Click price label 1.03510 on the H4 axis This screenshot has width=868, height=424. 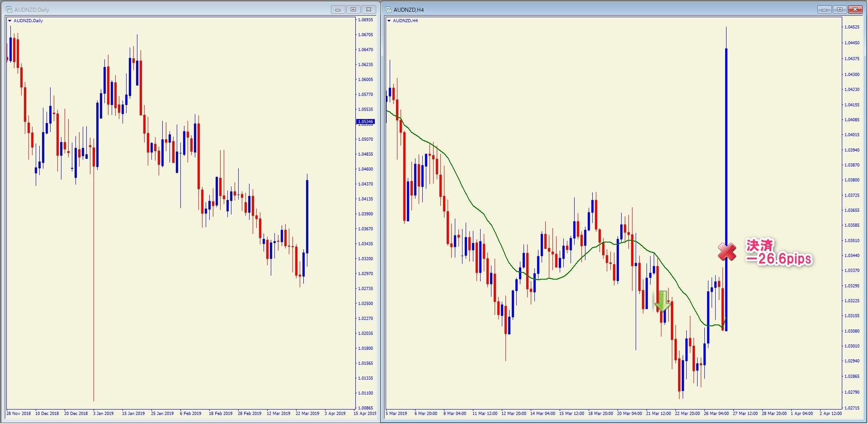[852, 241]
